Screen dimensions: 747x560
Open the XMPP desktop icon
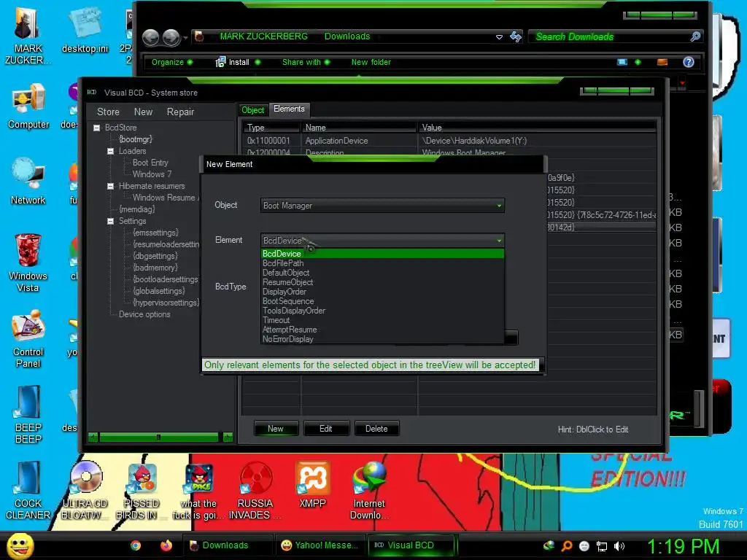(x=312, y=485)
